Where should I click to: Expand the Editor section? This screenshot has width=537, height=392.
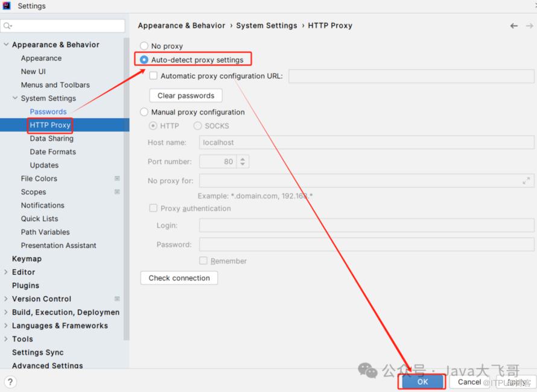(6, 272)
